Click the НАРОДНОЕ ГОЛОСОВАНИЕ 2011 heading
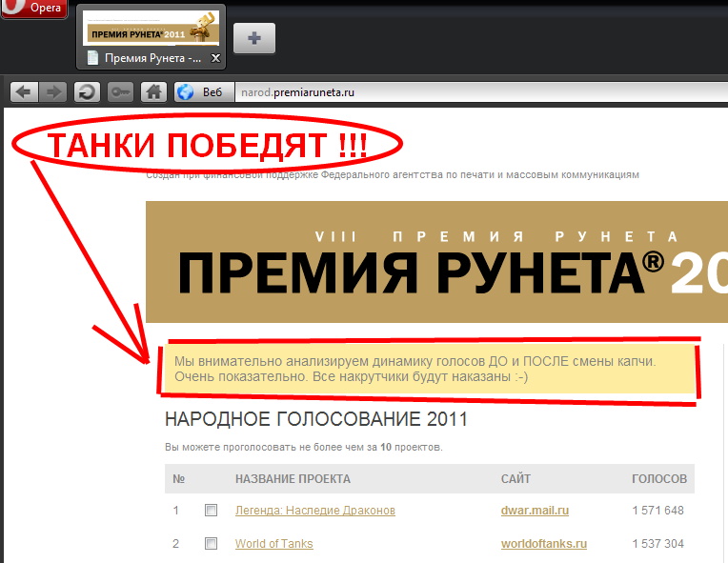The image size is (728, 563). coord(315,419)
